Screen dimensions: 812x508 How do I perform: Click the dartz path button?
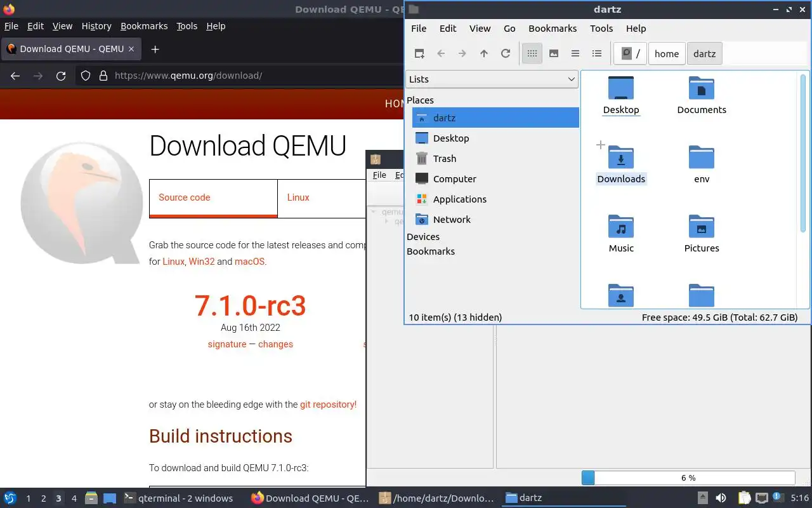(705, 53)
